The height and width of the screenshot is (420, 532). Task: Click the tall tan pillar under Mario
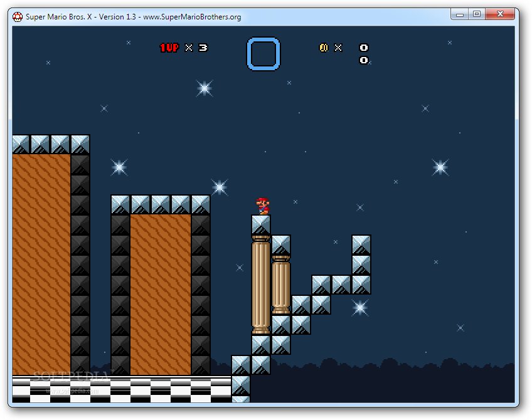point(260,285)
